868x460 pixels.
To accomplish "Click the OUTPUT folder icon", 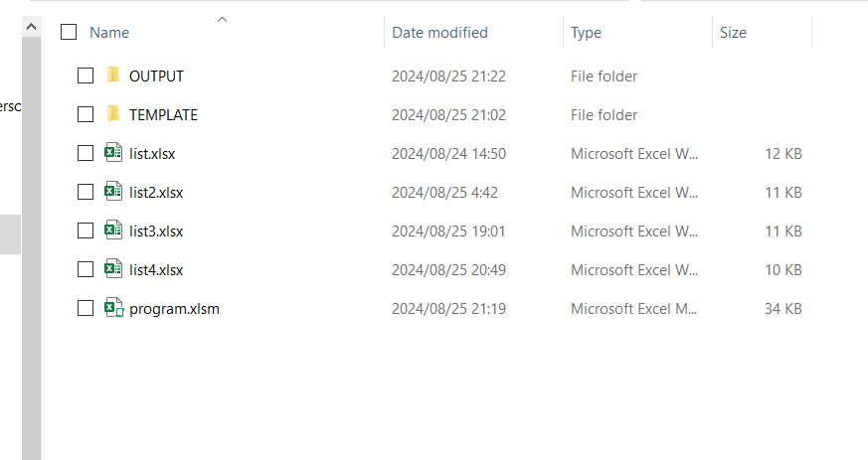I will tap(113, 76).
